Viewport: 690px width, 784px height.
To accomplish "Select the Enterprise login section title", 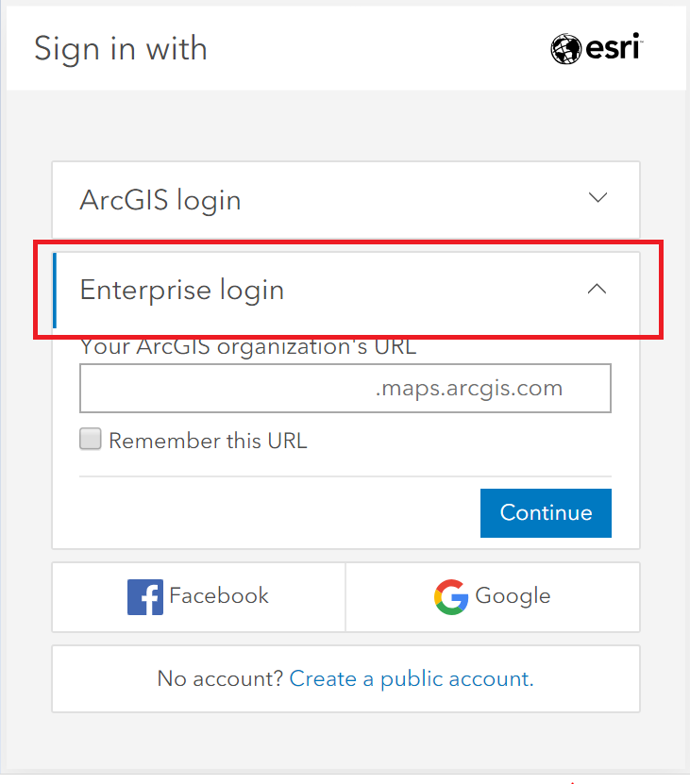I will point(182,291).
